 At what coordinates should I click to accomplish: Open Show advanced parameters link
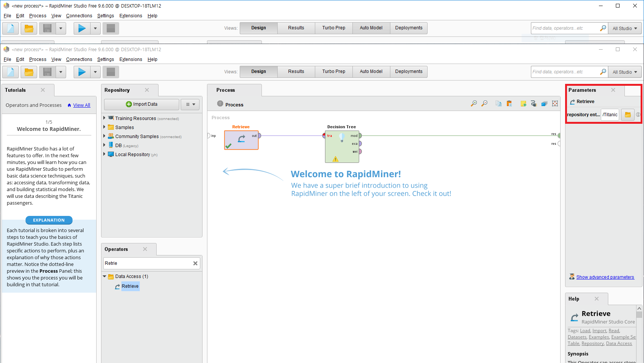click(x=605, y=277)
